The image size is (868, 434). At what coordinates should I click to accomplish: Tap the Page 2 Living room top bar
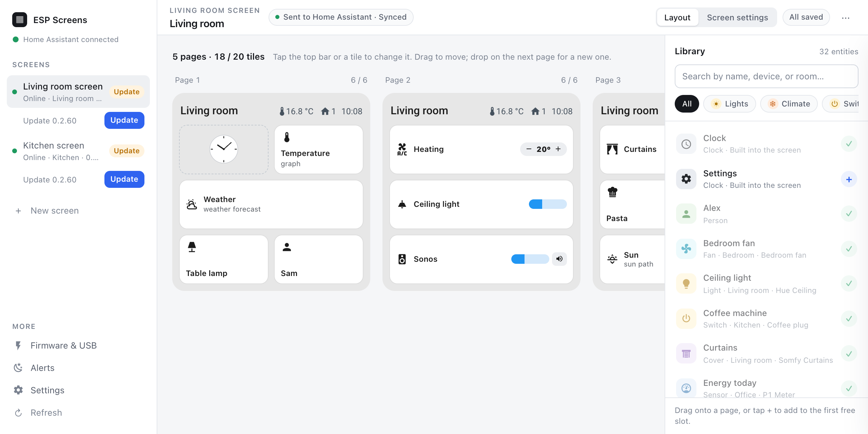pos(481,111)
